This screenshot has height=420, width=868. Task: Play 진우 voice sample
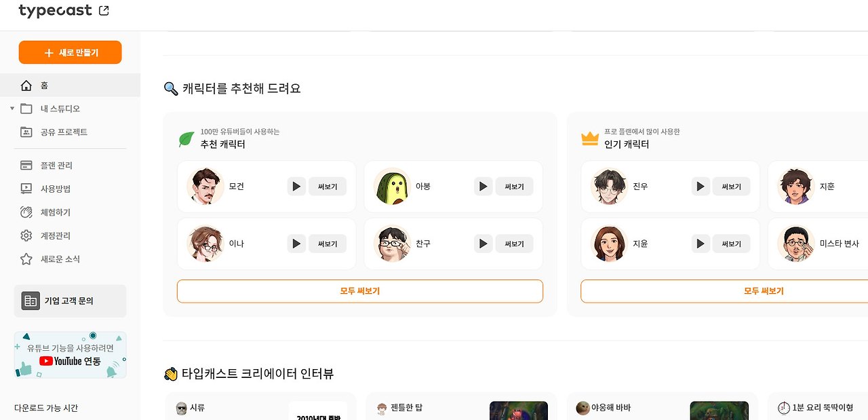click(700, 186)
